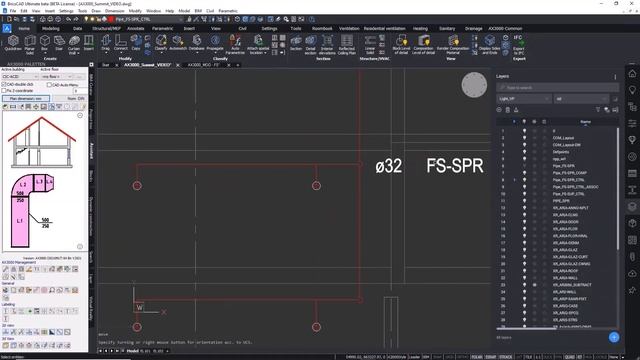Select the Curtain Wall tool
This screenshot has width=640, height=360.
pos(74,44)
